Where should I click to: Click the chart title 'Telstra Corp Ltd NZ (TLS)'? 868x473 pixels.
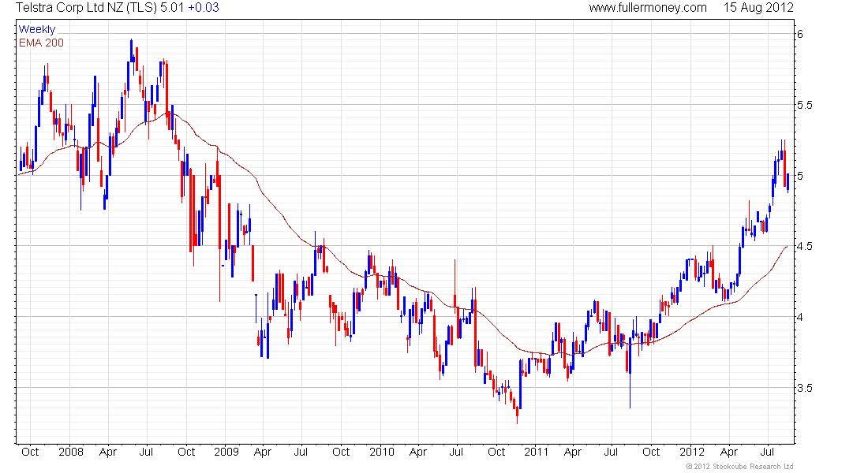tap(86, 8)
